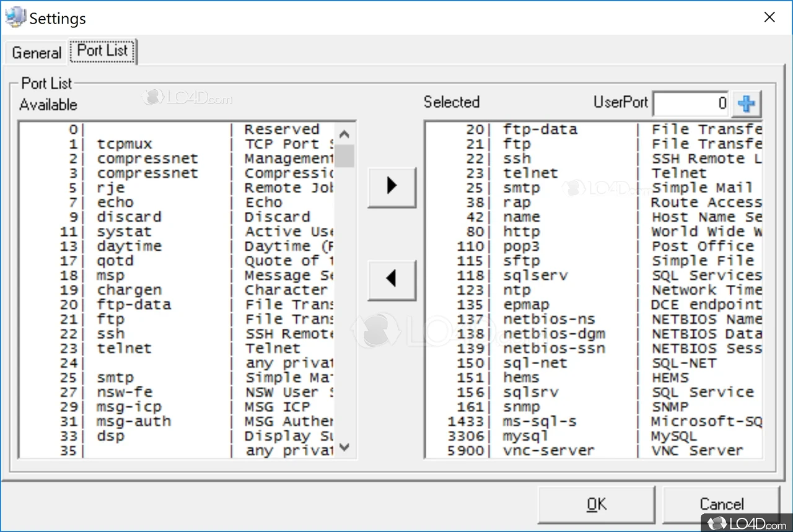Viewport: 793px width, 532px height.
Task: Select rje in the Available list
Action: pyautogui.click(x=177, y=188)
